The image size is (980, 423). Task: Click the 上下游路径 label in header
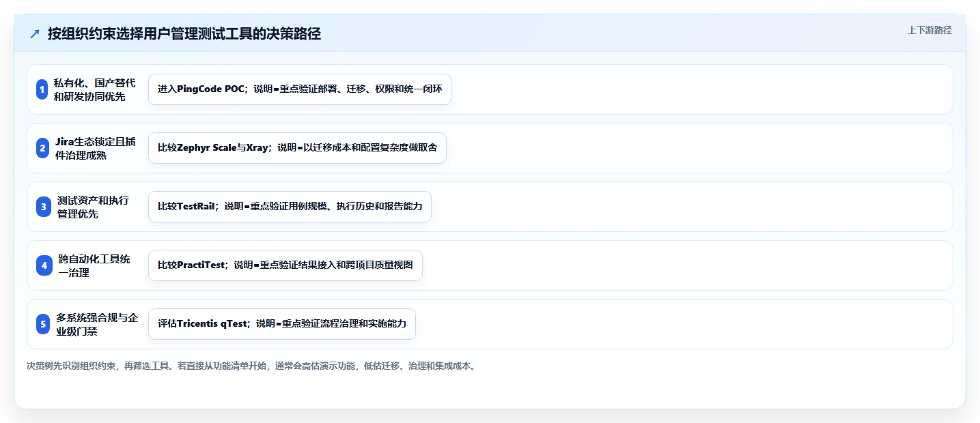tap(929, 30)
